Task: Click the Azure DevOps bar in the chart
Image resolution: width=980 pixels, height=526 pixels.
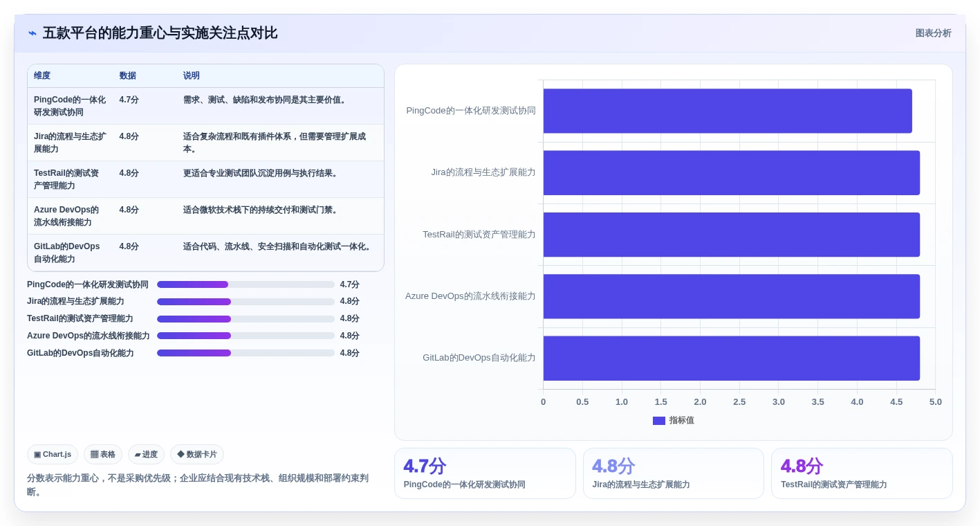Action: tap(732, 296)
